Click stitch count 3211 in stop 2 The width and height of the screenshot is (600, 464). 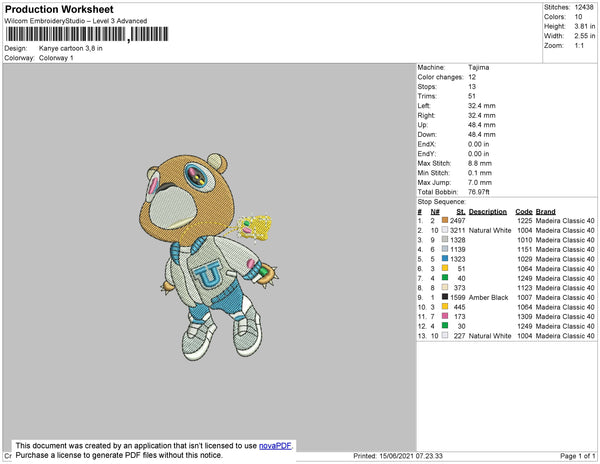pyautogui.click(x=458, y=230)
